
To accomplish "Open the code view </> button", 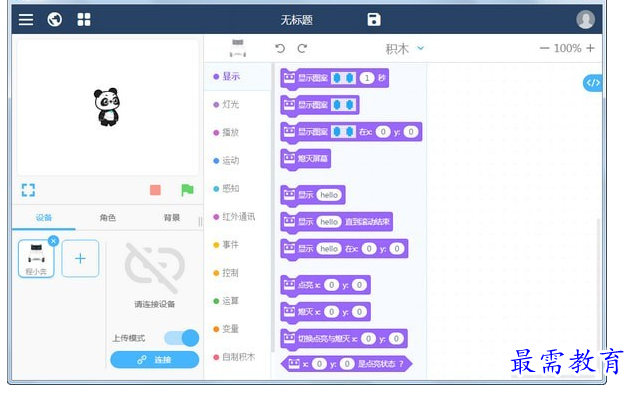I will (x=592, y=83).
